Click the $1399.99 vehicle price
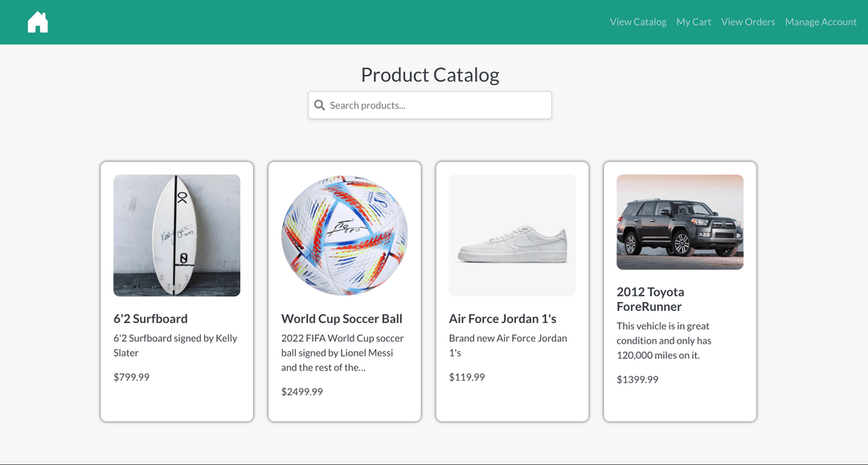 click(637, 379)
